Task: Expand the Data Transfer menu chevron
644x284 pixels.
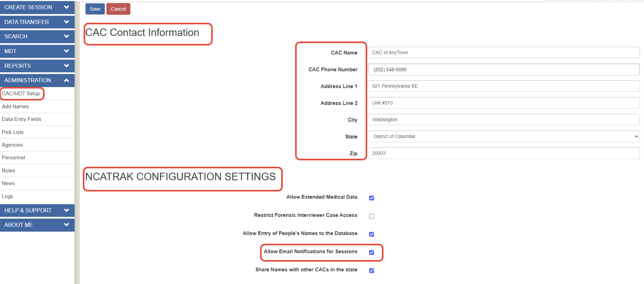Action: (x=66, y=22)
